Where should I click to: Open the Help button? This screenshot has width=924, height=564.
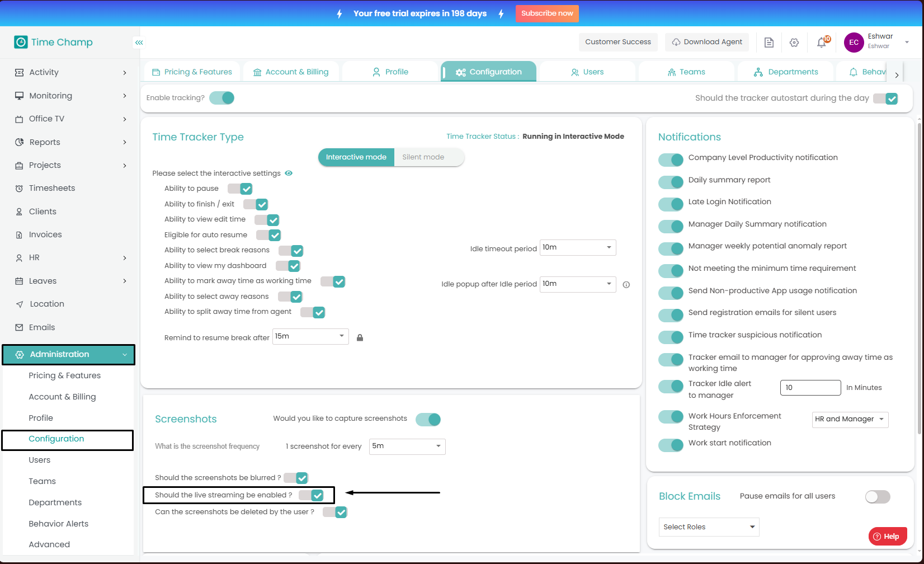(888, 536)
